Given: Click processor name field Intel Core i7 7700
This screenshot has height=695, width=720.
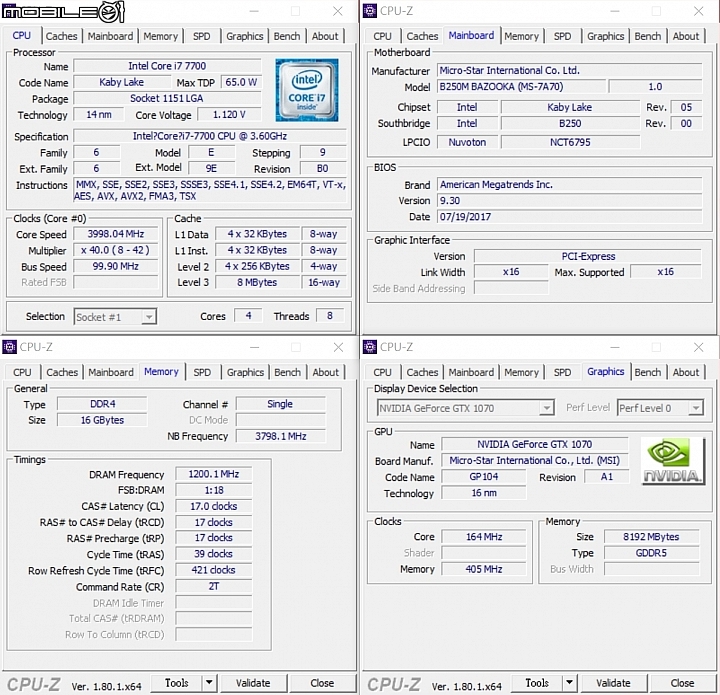Looking at the screenshot, I should point(167,66).
